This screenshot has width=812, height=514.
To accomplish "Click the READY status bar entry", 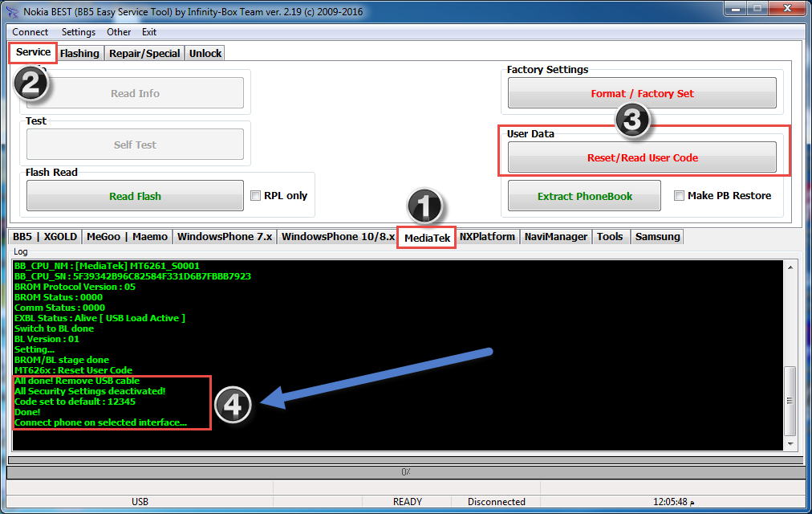I will point(407,502).
